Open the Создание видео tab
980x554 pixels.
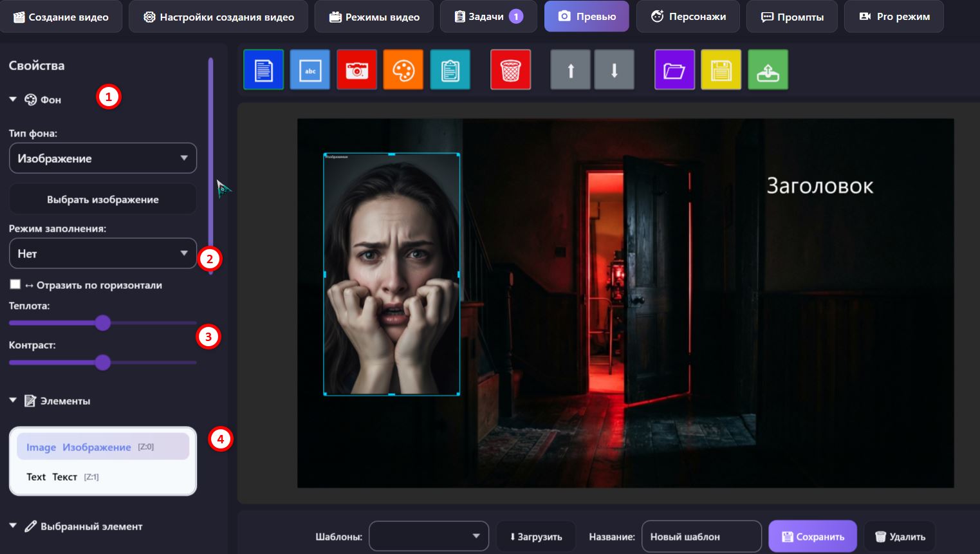click(60, 17)
